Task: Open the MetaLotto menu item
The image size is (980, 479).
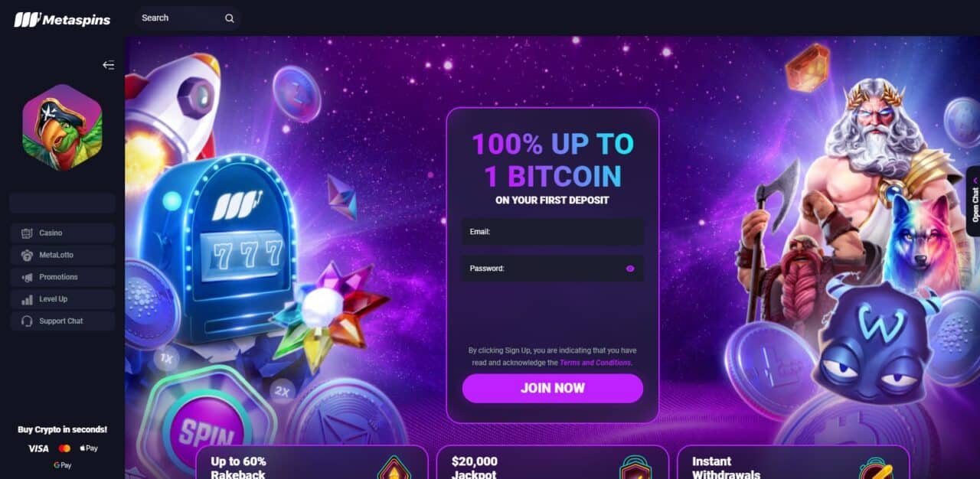Action: (x=63, y=255)
